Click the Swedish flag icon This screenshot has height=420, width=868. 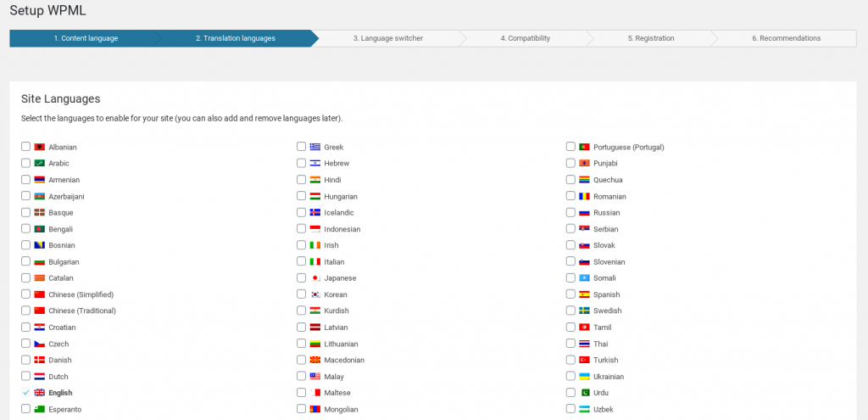pyautogui.click(x=584, y=311)
